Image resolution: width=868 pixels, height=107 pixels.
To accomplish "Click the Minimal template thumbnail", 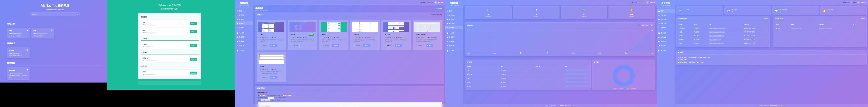I will tap(365, 27).
